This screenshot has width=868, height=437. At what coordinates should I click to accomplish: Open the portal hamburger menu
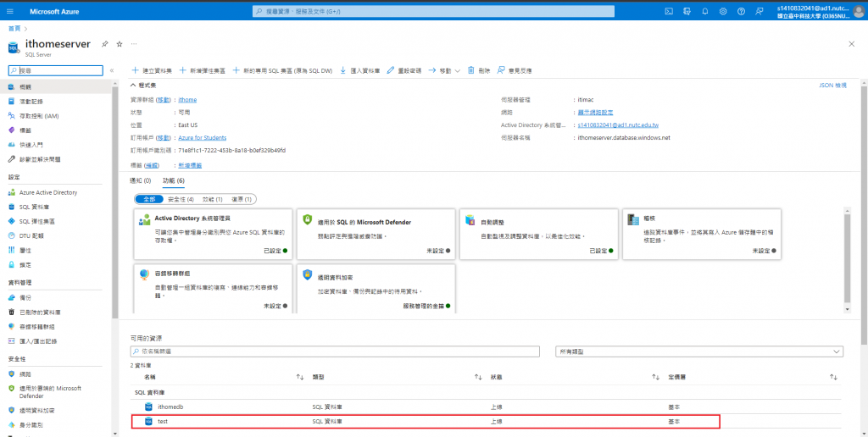10,11
